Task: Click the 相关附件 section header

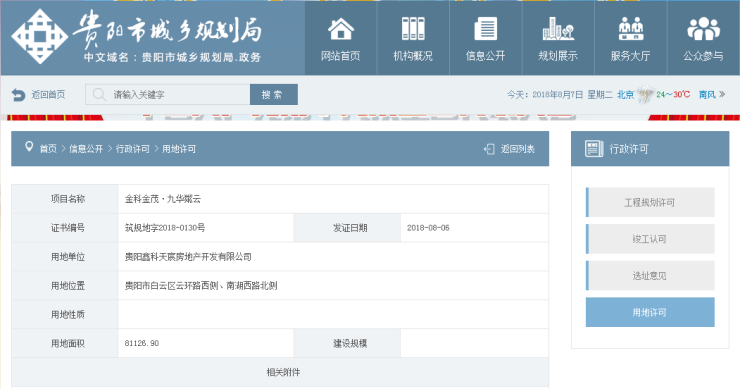Action: [x=280, y=372]
